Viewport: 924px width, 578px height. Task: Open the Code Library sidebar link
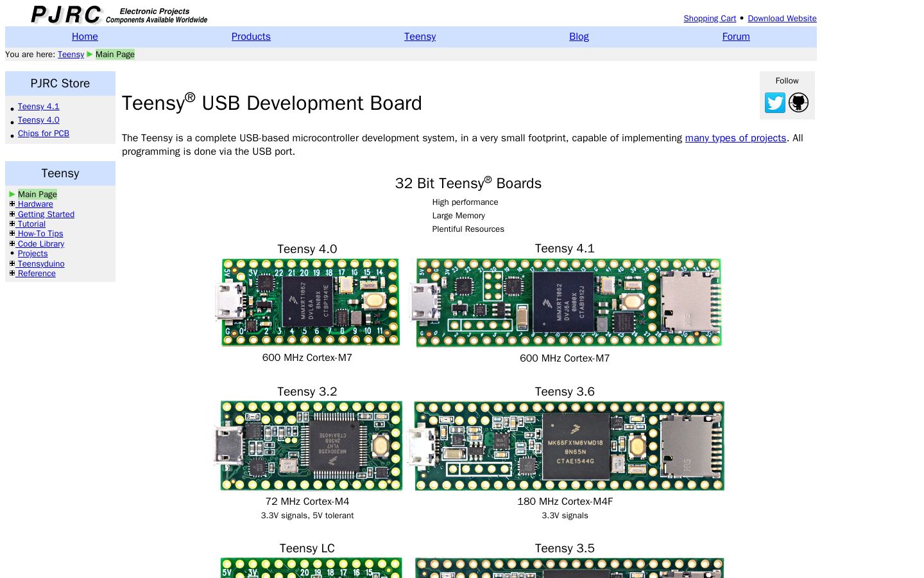click(x=41, y=244)
